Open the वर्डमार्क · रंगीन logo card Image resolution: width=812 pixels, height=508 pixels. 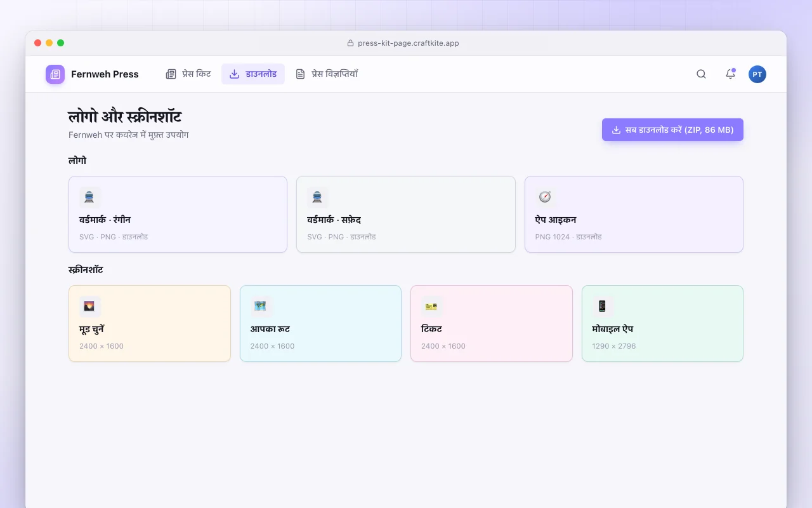pyautogui.click(x=178, y=214)
